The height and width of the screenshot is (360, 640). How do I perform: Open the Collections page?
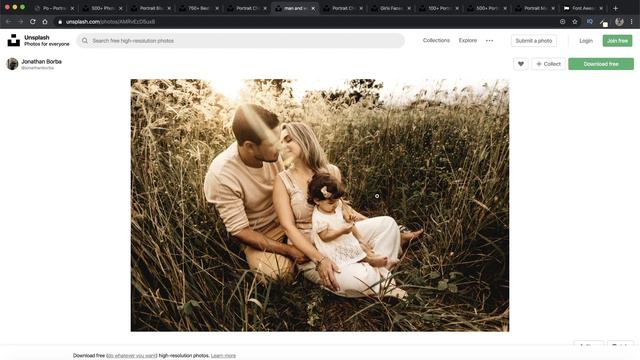[436, 40]
